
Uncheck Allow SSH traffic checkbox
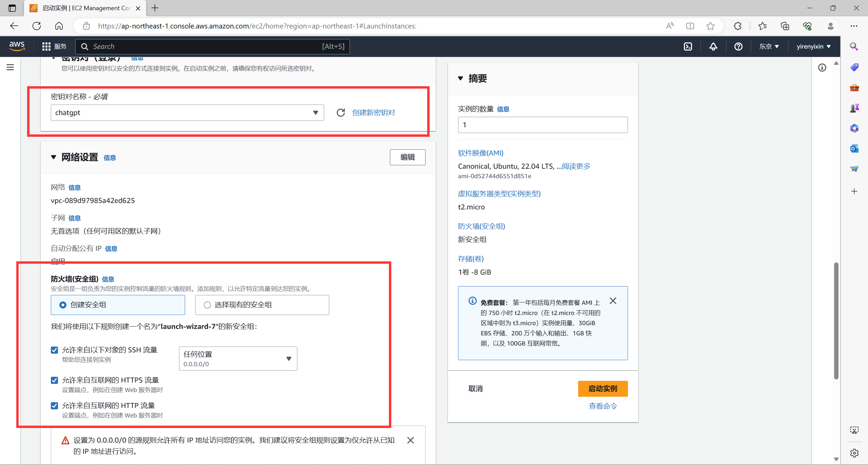click(54, 350)
